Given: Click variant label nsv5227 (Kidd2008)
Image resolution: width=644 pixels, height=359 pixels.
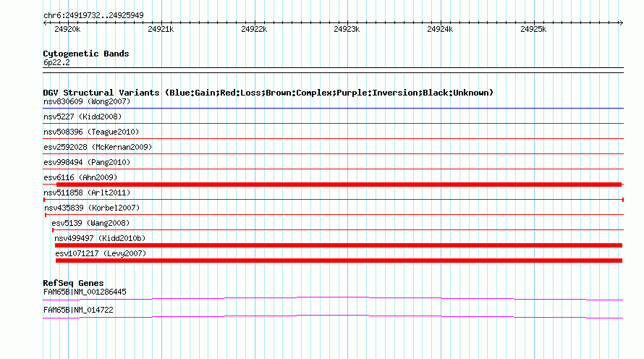Looking at the screenshot, I should click(82, 117).
